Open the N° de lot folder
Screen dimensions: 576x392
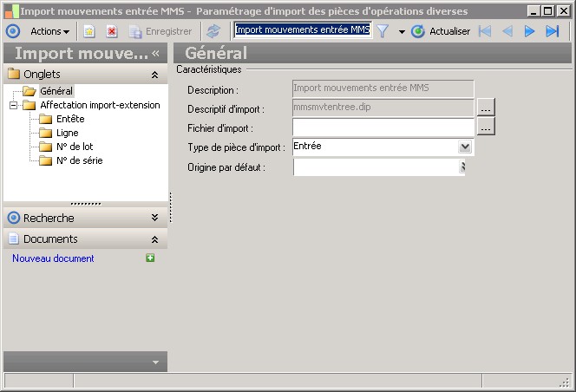tap(75, 147)
